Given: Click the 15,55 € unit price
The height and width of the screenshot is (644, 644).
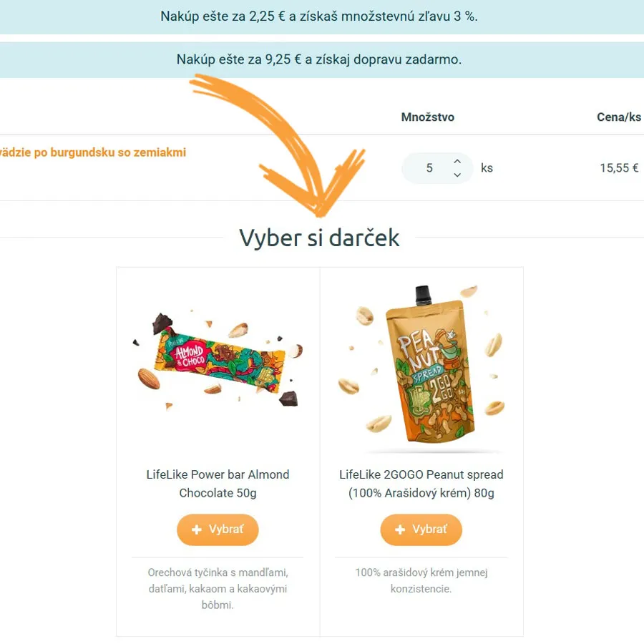Looking at the screenshot, I should [x=619, y=168].
